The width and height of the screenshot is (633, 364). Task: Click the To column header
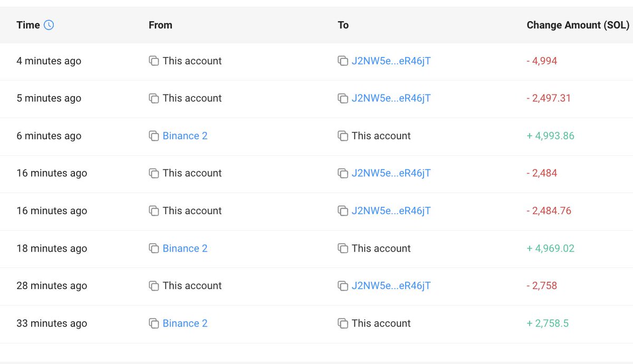tap(343, 25)
